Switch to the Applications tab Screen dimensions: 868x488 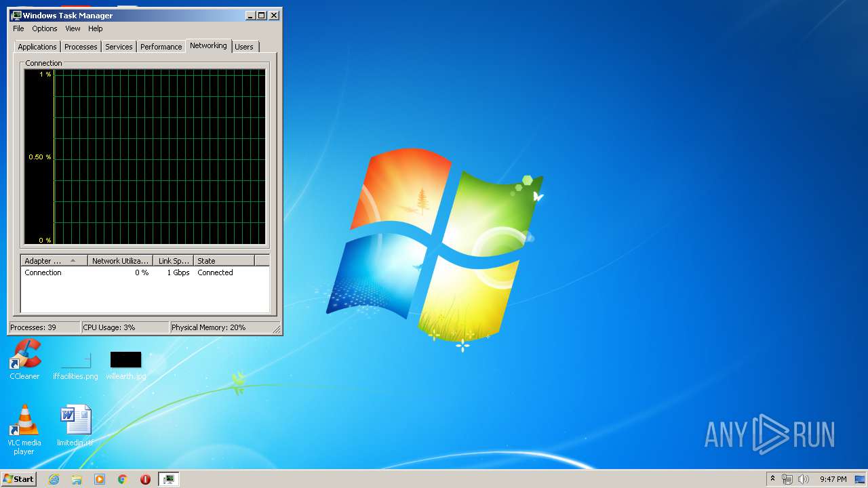point(37,47)
